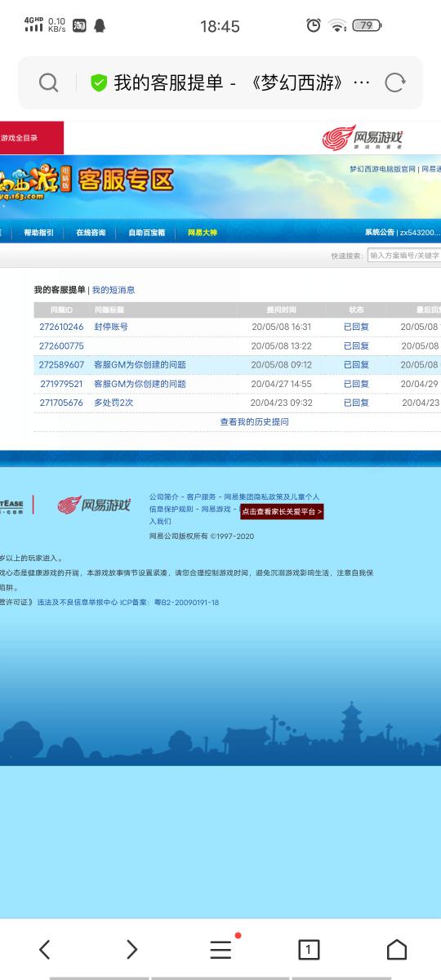Screen dimensions: 441x980
Task: Open the red 游戏全目录 tab
Action: [x=31, y=138]
